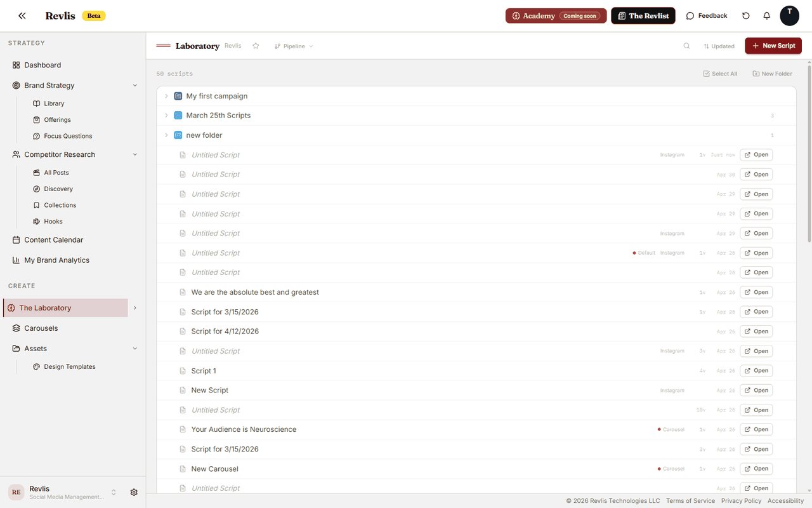This screenshot has height=508, width=812.
Task: Open the Untitled Script updated Just now
Action: click(756, 155)
